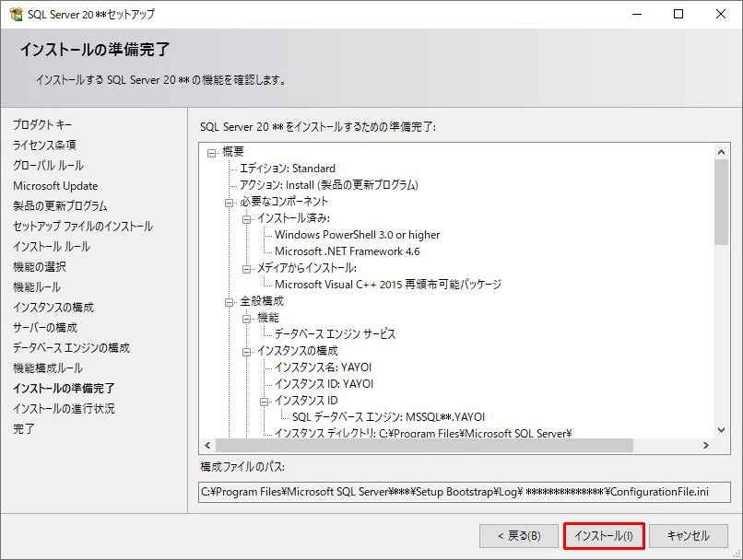Select the プロダクト キー step in sidebar

42,125
